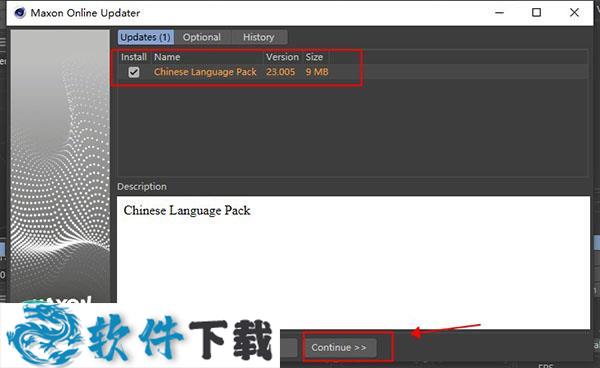600x368 pixels.
Task: Click the description text Chinese Language Pack
Action: click(187, 210)
